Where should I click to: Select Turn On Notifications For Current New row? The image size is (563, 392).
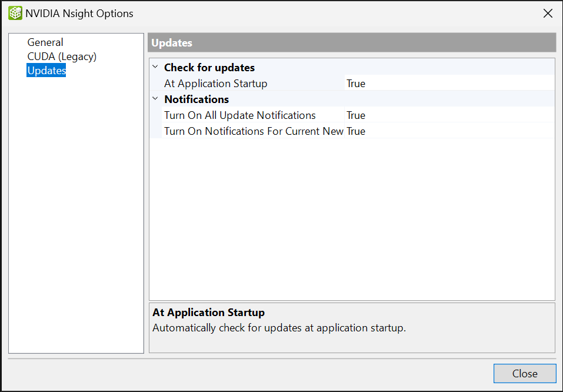coord(254,131)
